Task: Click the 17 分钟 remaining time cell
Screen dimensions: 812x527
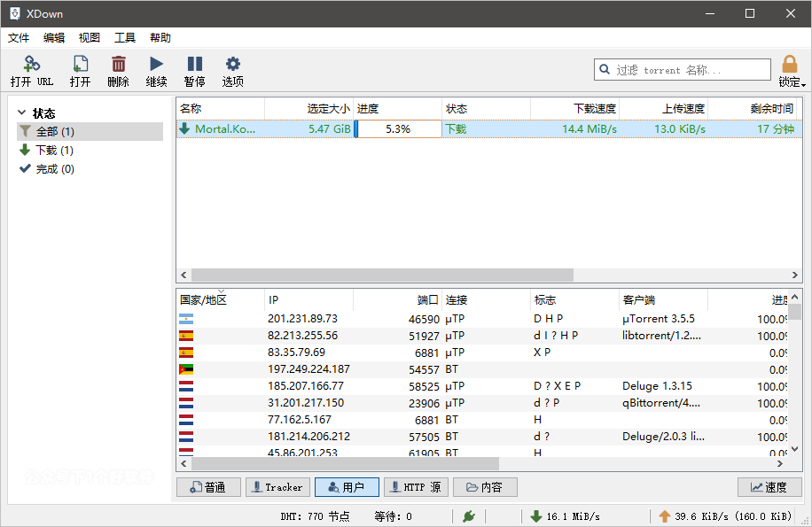Action: tap(776, 128)
